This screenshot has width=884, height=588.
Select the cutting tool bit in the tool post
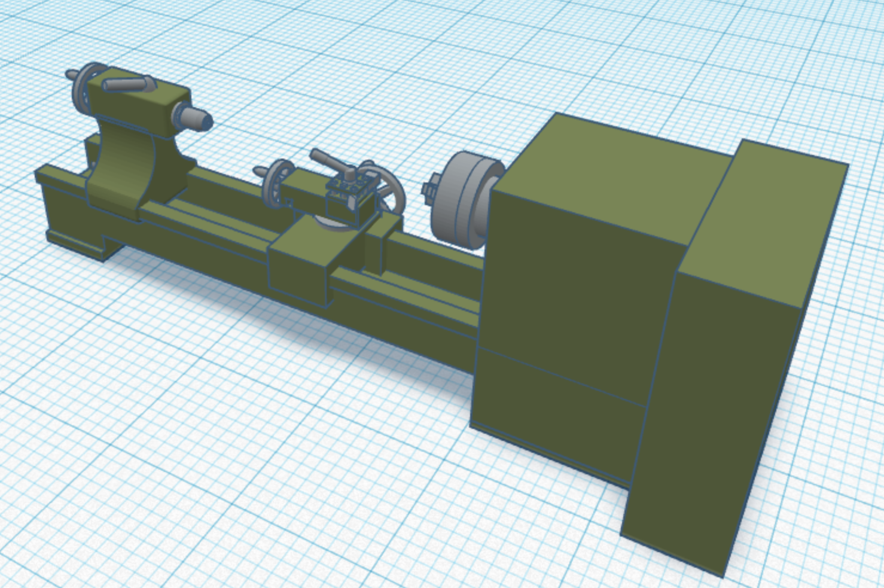coord(350,202)
